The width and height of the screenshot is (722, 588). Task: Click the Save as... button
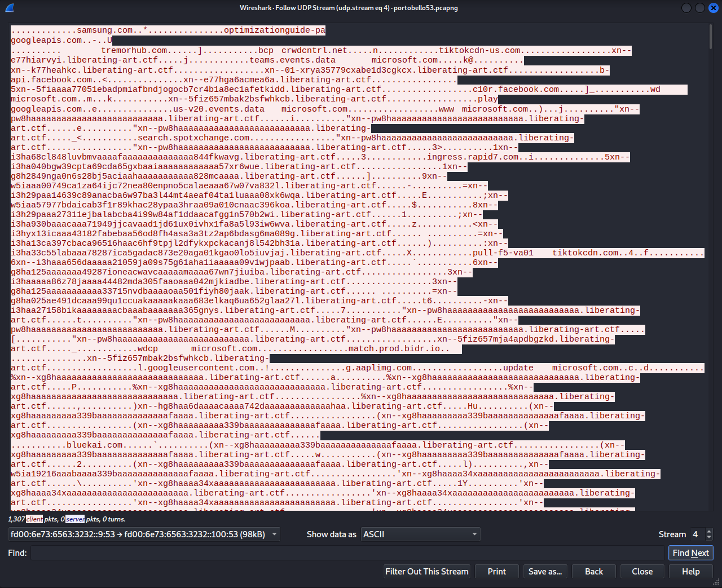point(545,572)
